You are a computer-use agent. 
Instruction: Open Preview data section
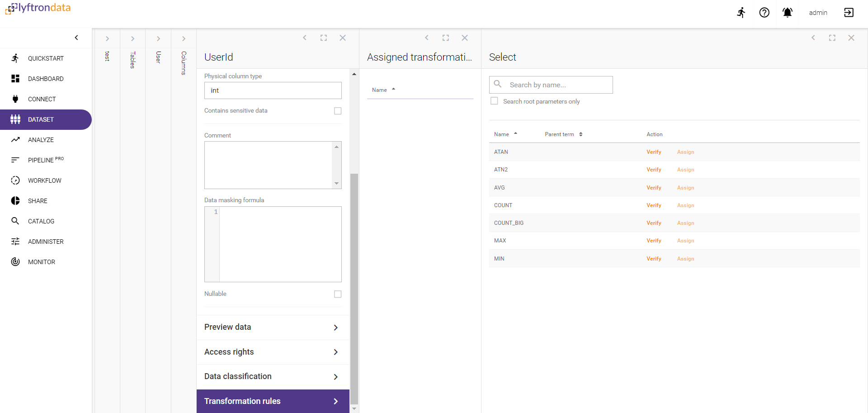[x=273, y=327]
